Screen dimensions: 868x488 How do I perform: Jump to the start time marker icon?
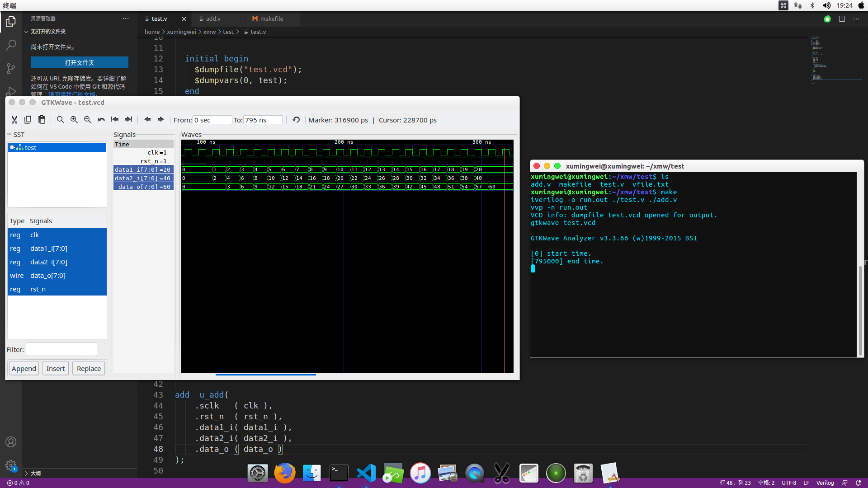(x=115, y=120)
